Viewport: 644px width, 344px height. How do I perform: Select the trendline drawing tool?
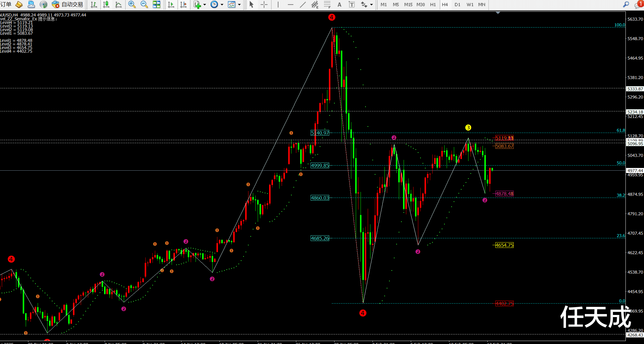pyautogui.click(x=303, y=4)
